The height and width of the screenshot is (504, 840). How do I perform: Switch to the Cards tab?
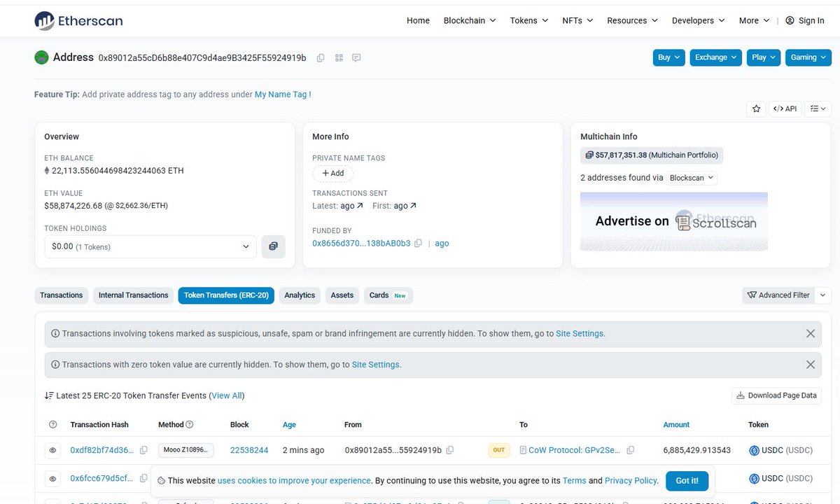pyautogui.click(x=388, y=295)
